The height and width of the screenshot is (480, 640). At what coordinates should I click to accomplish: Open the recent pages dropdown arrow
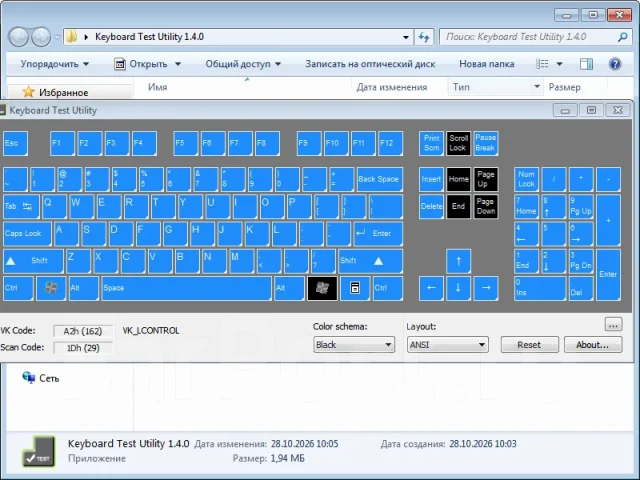(57, 37)
